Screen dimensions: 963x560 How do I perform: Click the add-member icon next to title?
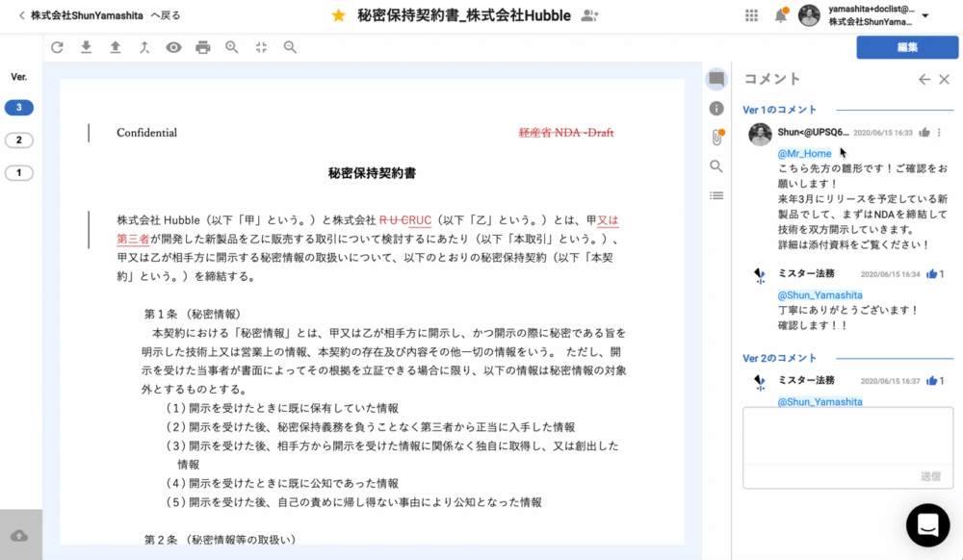589,15
